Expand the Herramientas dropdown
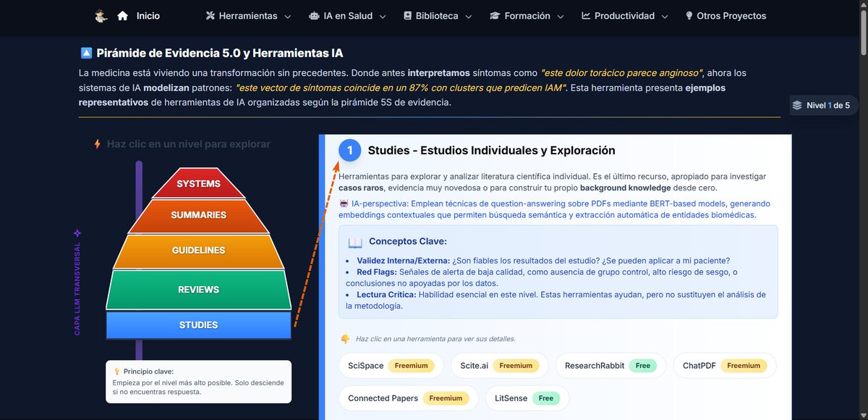The image size is (868, 420). pos(250,14)
